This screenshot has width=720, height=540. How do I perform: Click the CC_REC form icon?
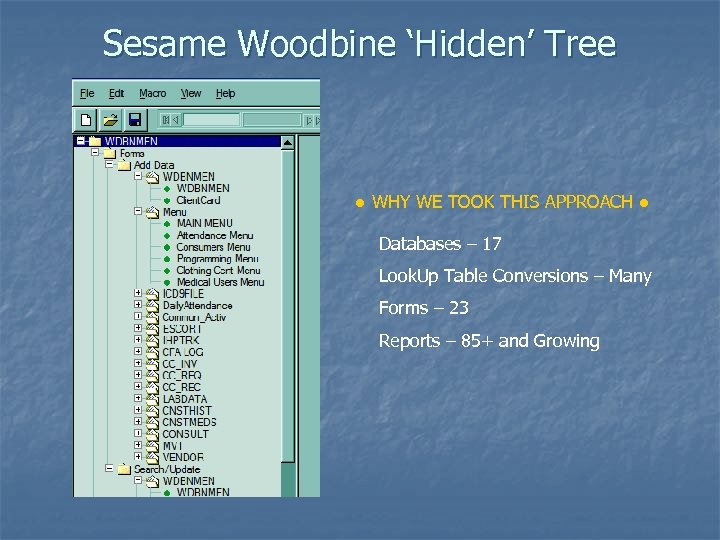click(152, 388)
